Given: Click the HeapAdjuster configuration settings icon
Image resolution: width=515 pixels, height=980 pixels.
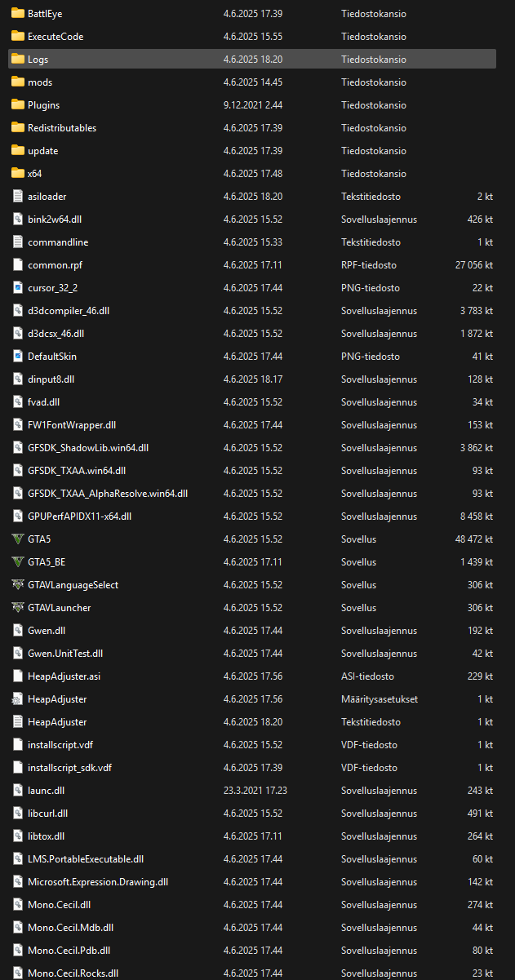Looking at the screenshot, I should tap(18, 699).
